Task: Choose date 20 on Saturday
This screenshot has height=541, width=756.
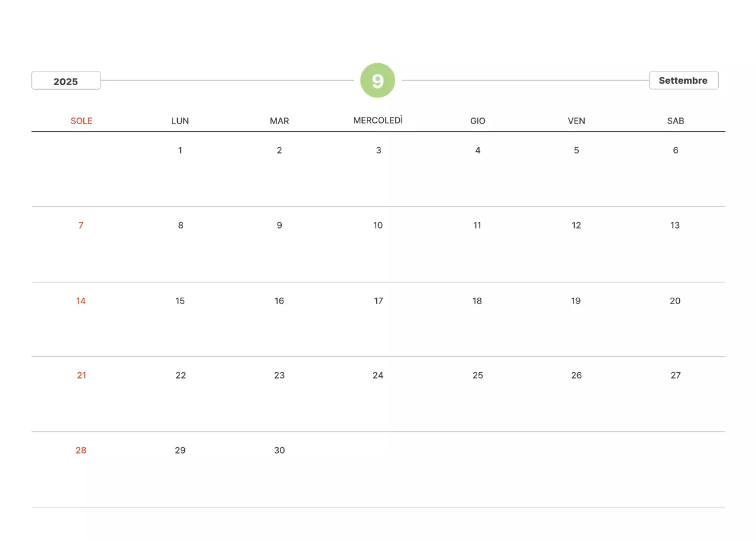Action: click(x=675, y=301)
